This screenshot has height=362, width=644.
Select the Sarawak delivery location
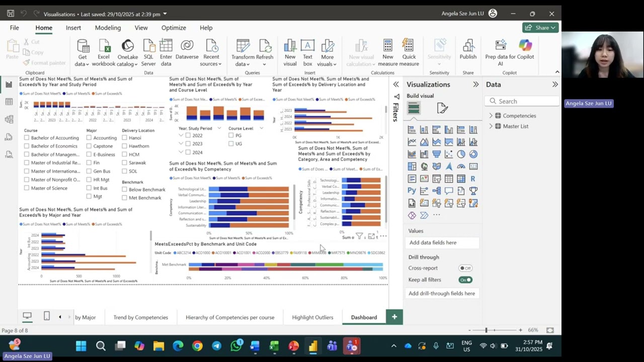coord(124,163)
